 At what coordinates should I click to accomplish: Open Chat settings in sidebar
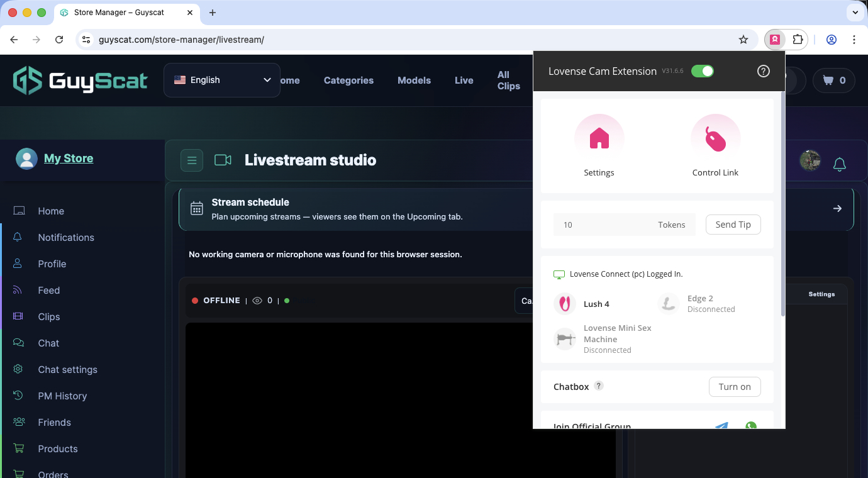[x=67, y=370]
